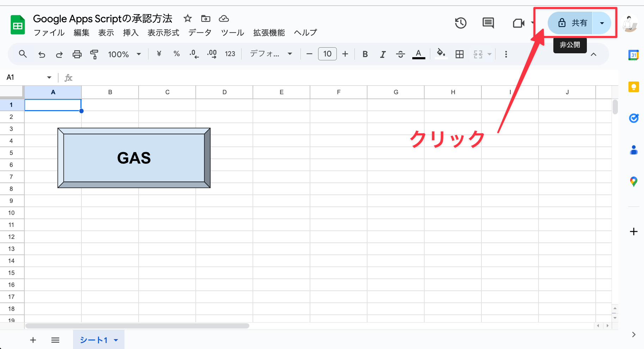Undo the last action

pos(42,54)
